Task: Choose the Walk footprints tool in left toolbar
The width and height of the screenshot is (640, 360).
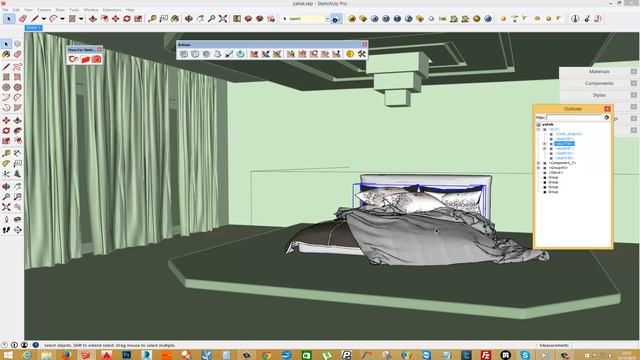Action: coord(6,230)
